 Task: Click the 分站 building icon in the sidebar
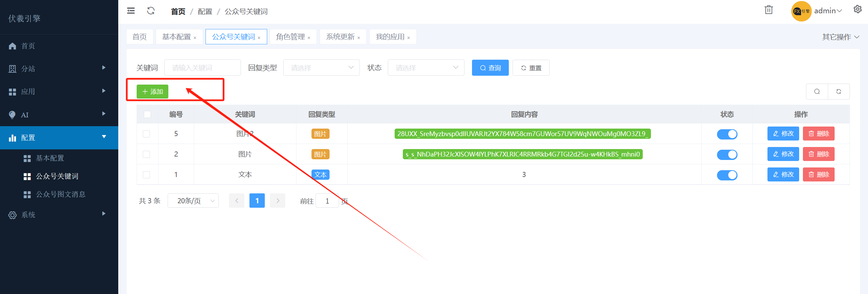click(x=13, y=69)
